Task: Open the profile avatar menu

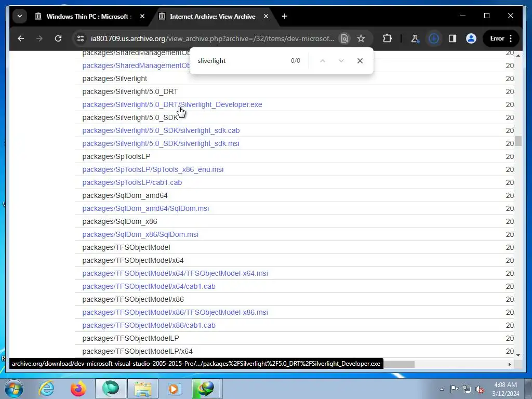Action: (471, 38)
